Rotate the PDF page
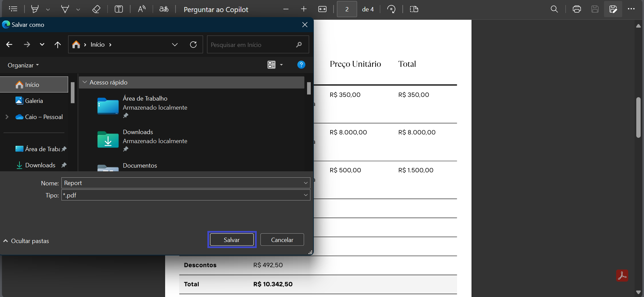This screenshot has width=644, height=297. pyautogui.click(x=391, y=9)
